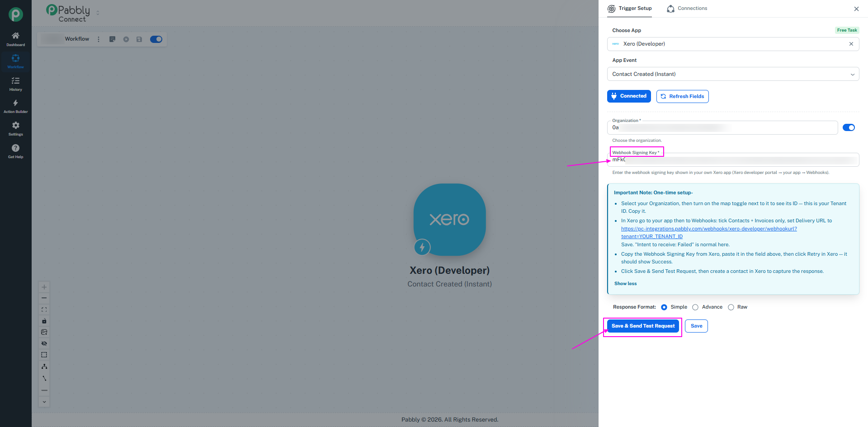
Task: Switch to the Connections tab
Action: click(x=687, y=9)
